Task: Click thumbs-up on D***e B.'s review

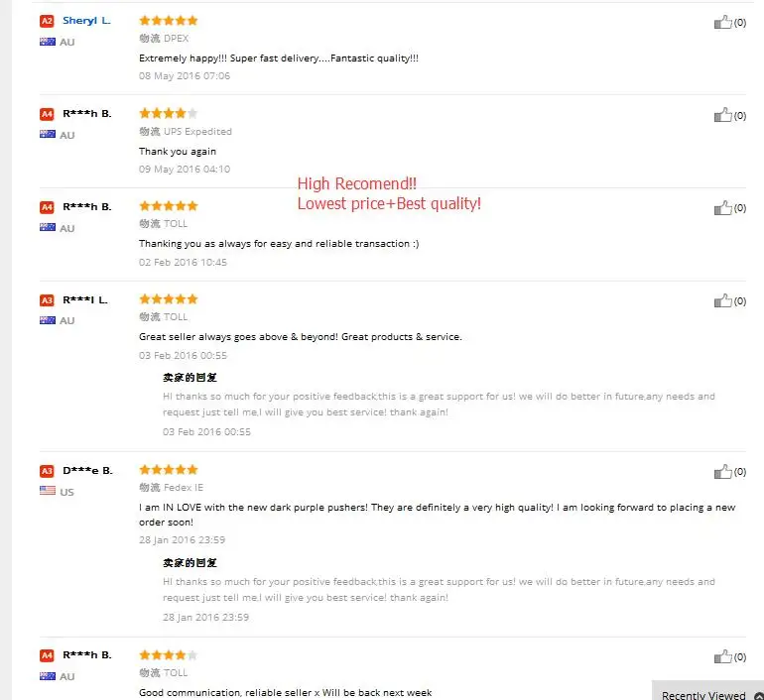Action: tap(722, 472)
